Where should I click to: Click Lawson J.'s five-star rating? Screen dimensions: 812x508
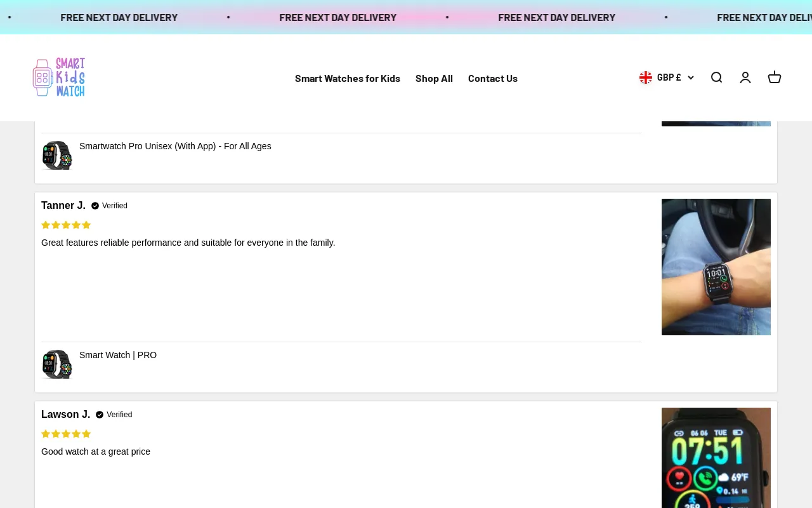(x=66, y=434)
